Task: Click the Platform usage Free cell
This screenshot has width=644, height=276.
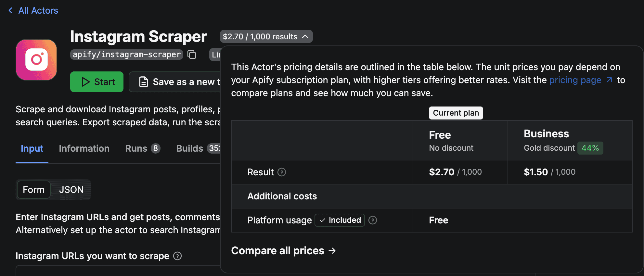Action: point(522,220)
